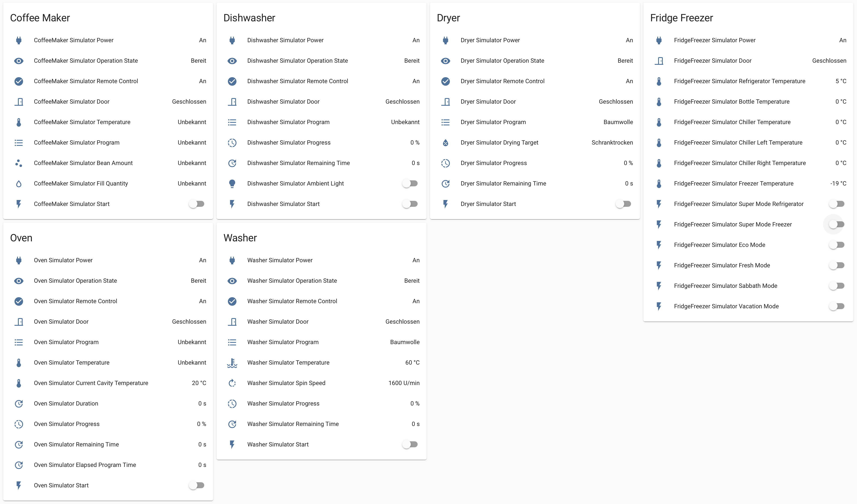
Task: Click the Schranktrocken drying target value
Action: point(612,143)
